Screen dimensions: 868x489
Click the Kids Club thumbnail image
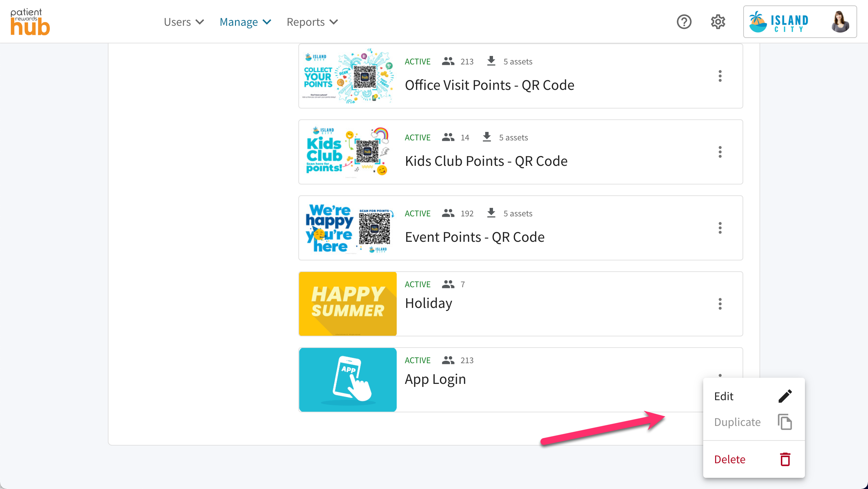pos(348,152)
